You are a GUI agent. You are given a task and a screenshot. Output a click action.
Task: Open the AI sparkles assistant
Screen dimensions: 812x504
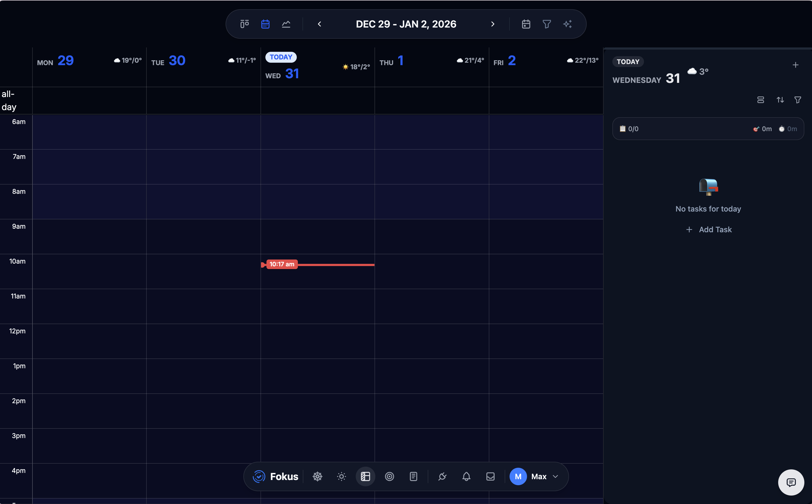click(568, 24)
